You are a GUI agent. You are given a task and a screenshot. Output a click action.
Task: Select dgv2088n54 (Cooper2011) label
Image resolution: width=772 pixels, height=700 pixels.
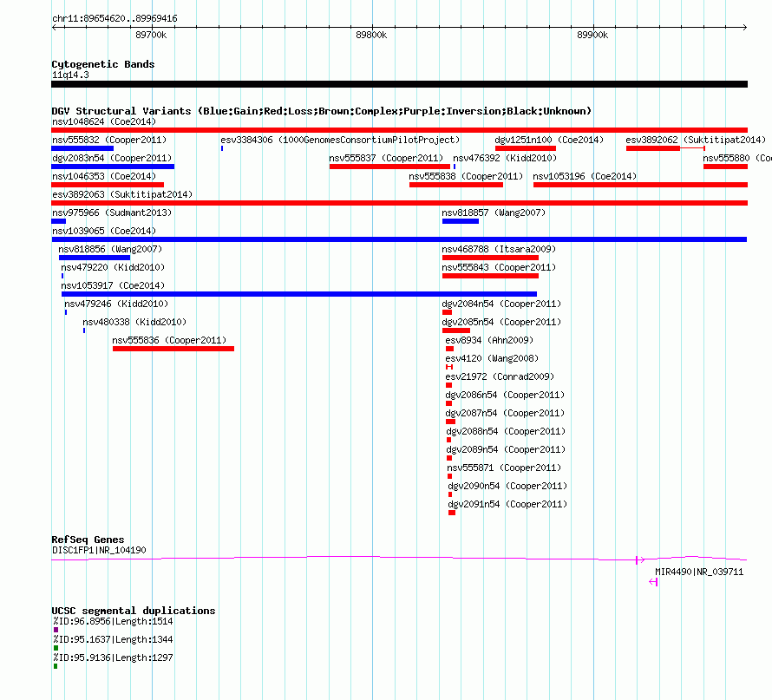506,431
